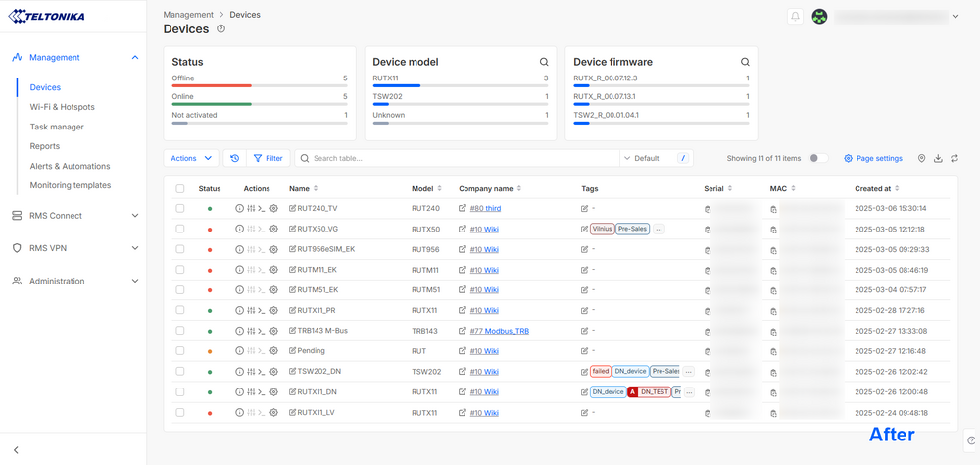Open Task manager from the sidebar
The width and height of the screenshot is (980, 465).
click(x=57, y=127)
